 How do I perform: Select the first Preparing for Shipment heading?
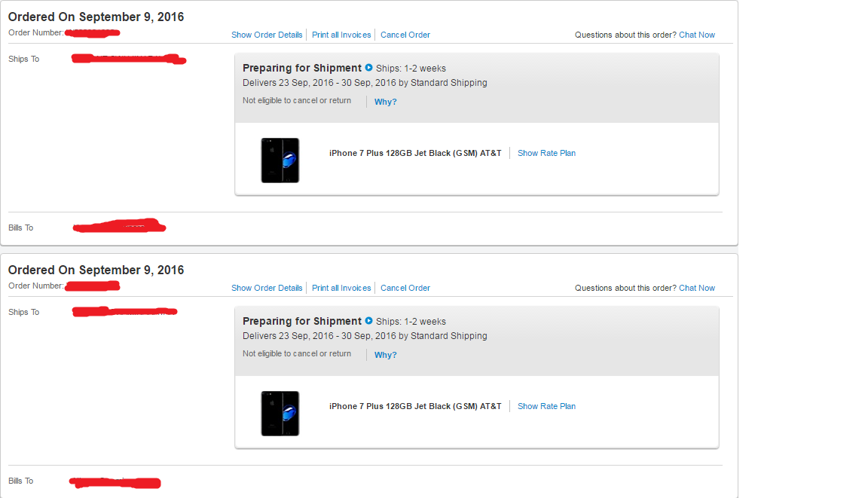click(301, 68)
